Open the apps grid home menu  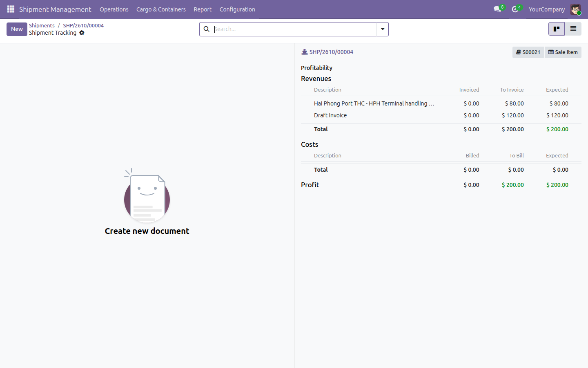11,9
